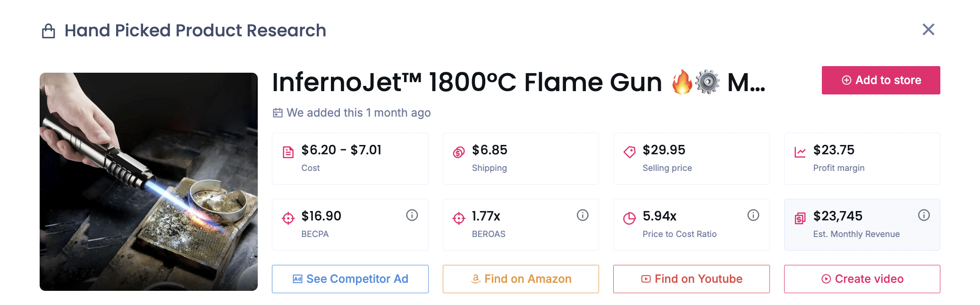Click the Est. Monthly Revenue invoice icon
The height and width of the screenshot is (305, 980).
pos(799,217)
